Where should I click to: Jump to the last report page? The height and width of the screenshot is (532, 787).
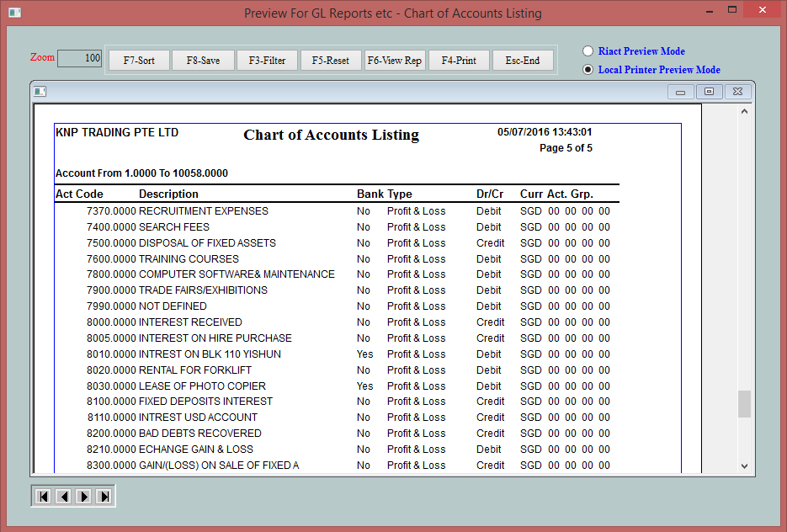click(x=104, y=497)
